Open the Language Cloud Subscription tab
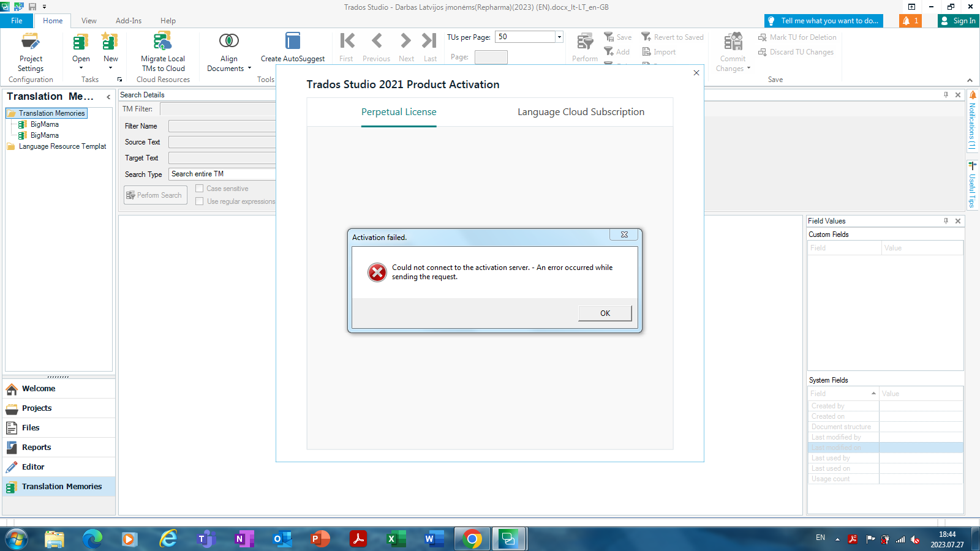This screenshot has height=551, width=980. (580, 112)
